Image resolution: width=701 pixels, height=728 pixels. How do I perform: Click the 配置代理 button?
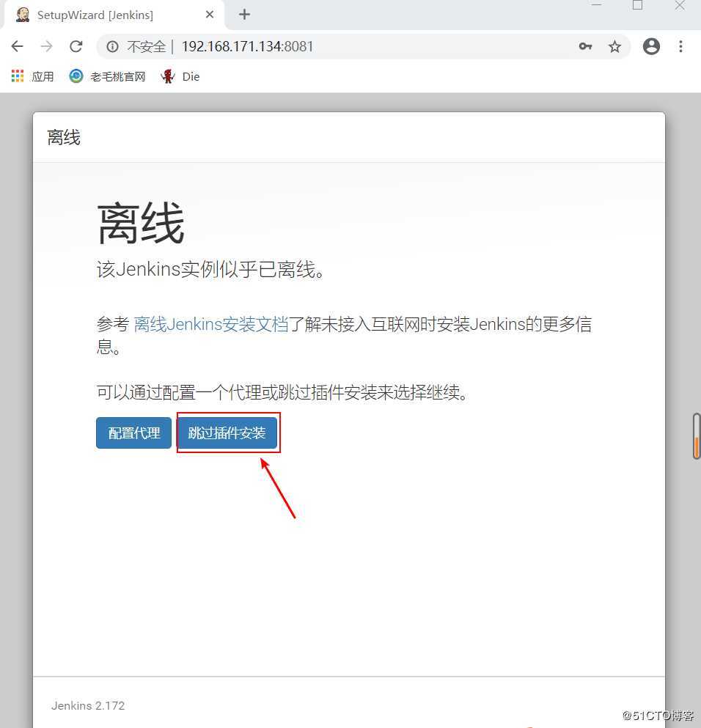point(133,433)
